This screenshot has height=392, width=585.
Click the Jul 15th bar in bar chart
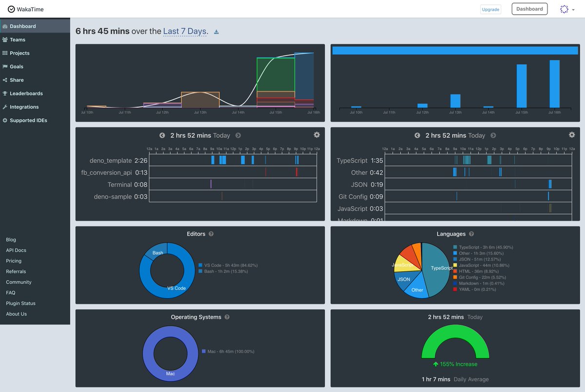522,86
